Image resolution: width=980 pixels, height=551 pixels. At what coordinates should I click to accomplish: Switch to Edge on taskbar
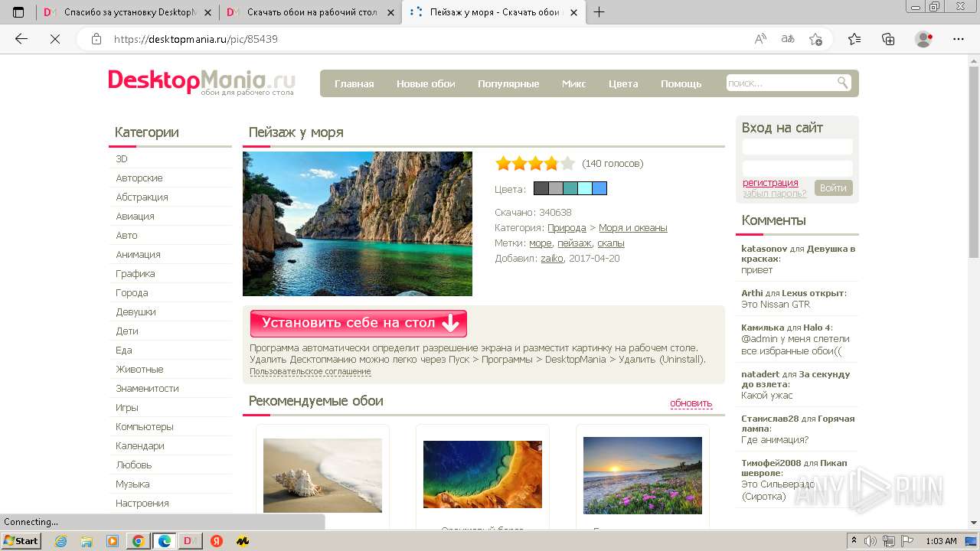[164, 541]
